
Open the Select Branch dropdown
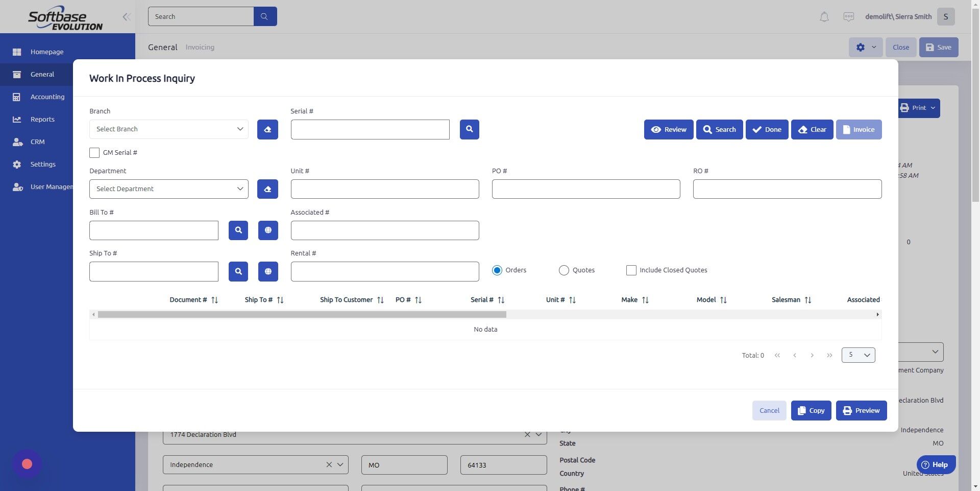(168, 129)
